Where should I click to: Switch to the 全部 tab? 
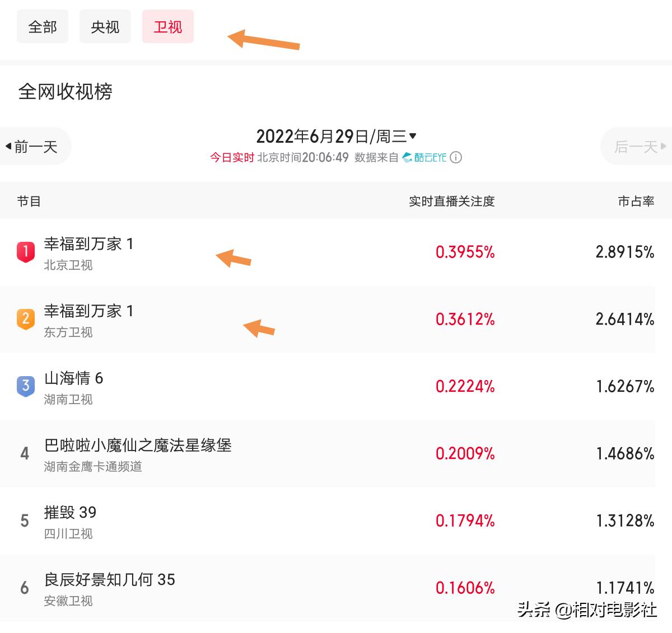(x=43, y=26)
